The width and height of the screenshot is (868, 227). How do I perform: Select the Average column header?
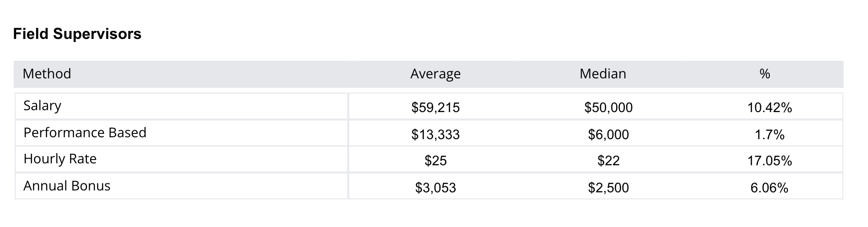(x=435, y=74)
